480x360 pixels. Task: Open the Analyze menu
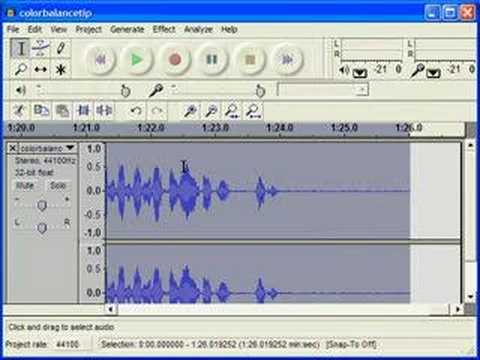tap(198, 29)
